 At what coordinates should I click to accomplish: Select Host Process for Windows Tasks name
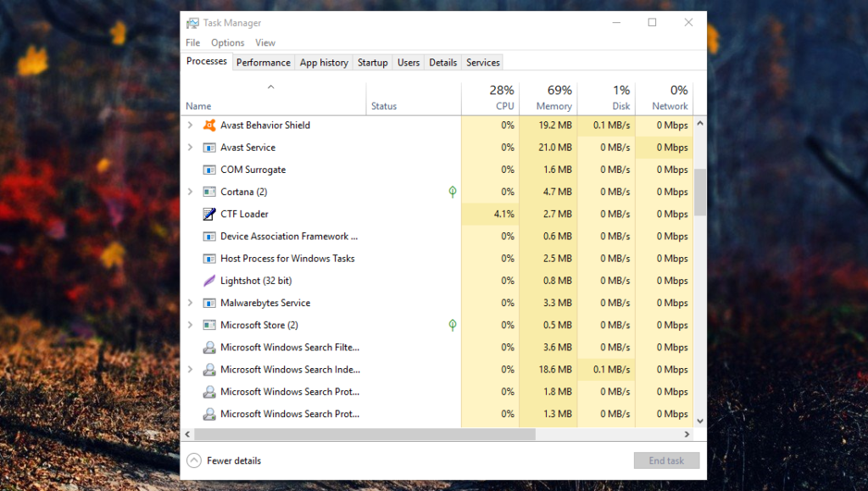pos(287,259)
